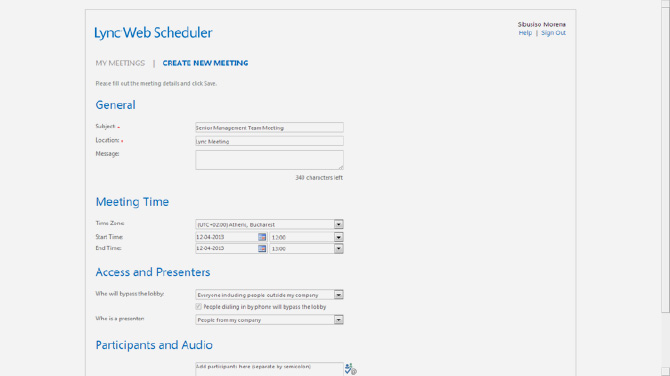Open the End Time hour dropdown
The width and height of the screenshot is (670, 376).
[x=338, y=249]
